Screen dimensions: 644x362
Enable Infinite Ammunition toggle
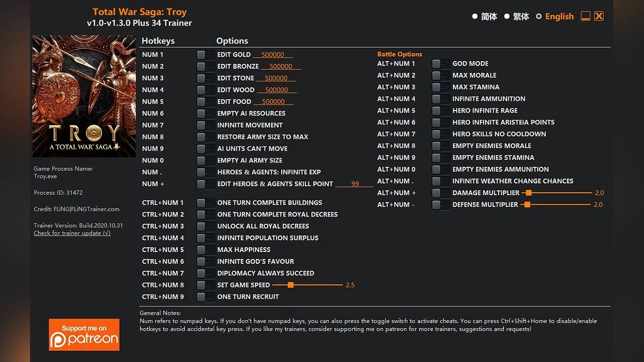[x=441, y=99]
